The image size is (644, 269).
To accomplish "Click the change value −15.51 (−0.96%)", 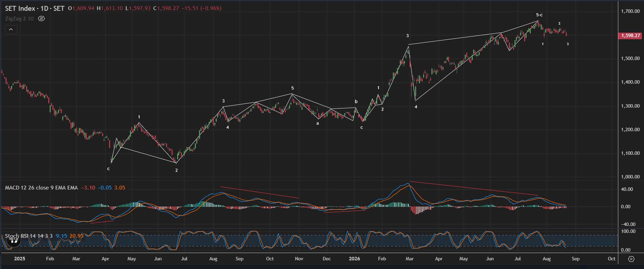I will pos(201,8).
